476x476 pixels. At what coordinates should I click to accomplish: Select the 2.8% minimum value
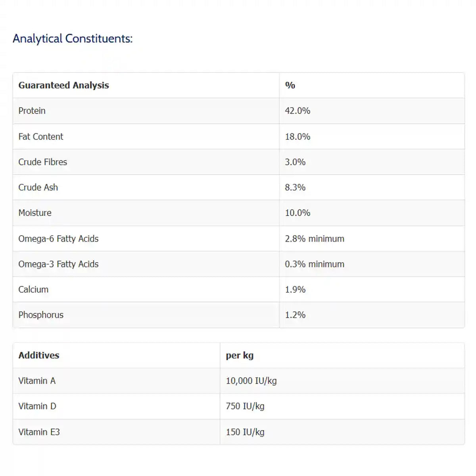click(x=315, y=238)
